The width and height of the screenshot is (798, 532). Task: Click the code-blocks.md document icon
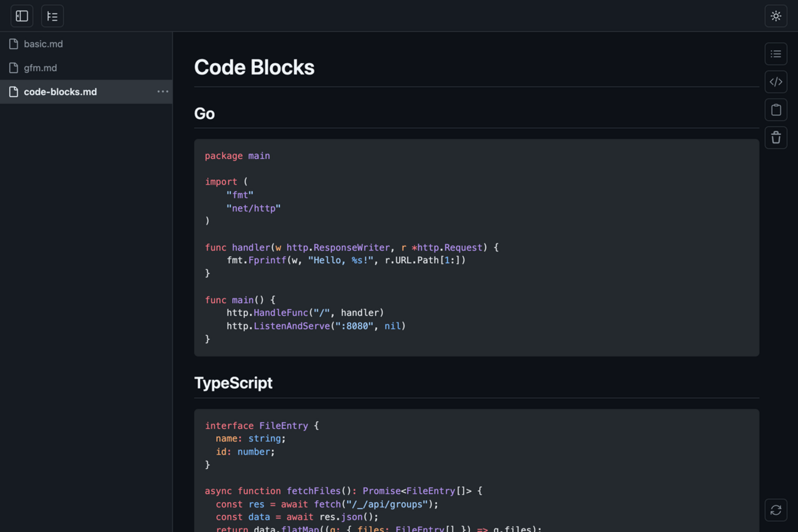(x=14, y=91)
